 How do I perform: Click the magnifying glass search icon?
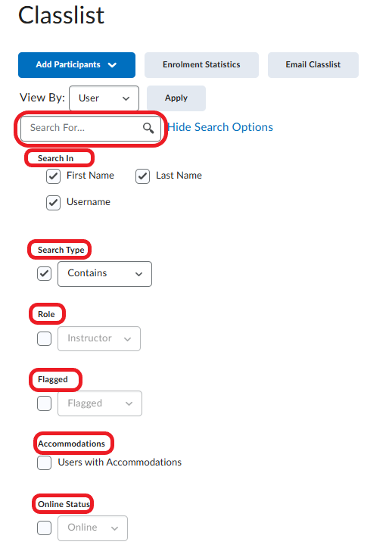148,128
